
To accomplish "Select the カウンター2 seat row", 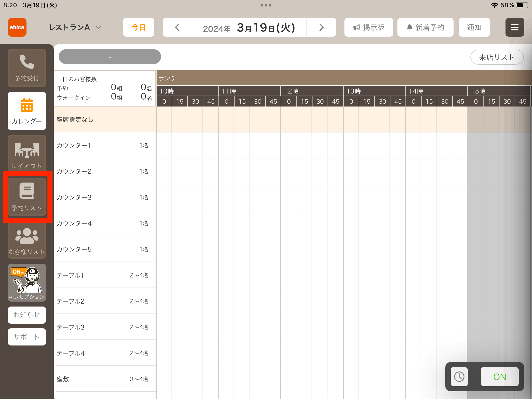I will pos(105,171).
